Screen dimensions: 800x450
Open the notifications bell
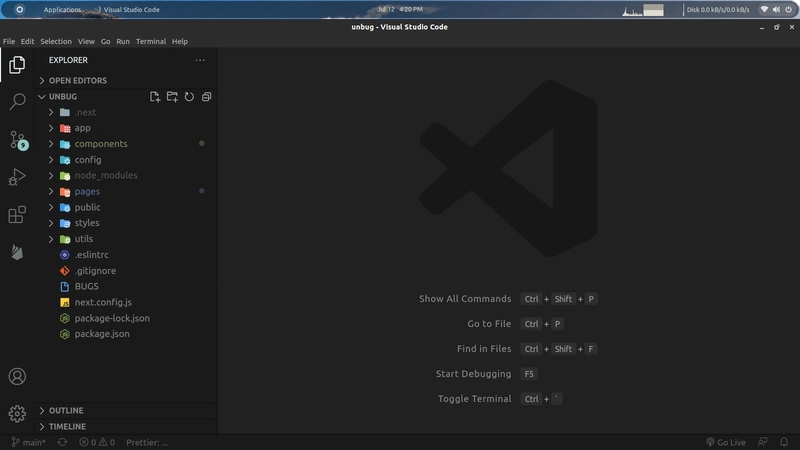[784, 442]
